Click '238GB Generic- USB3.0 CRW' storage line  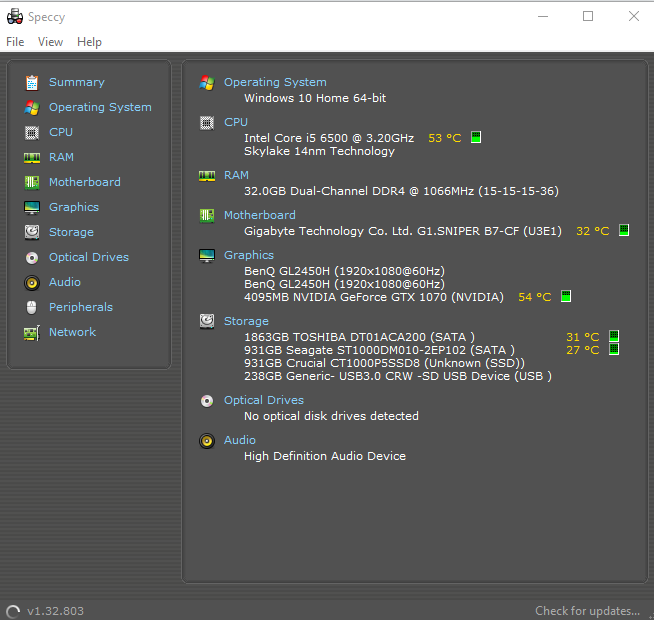tap(398, 376)
